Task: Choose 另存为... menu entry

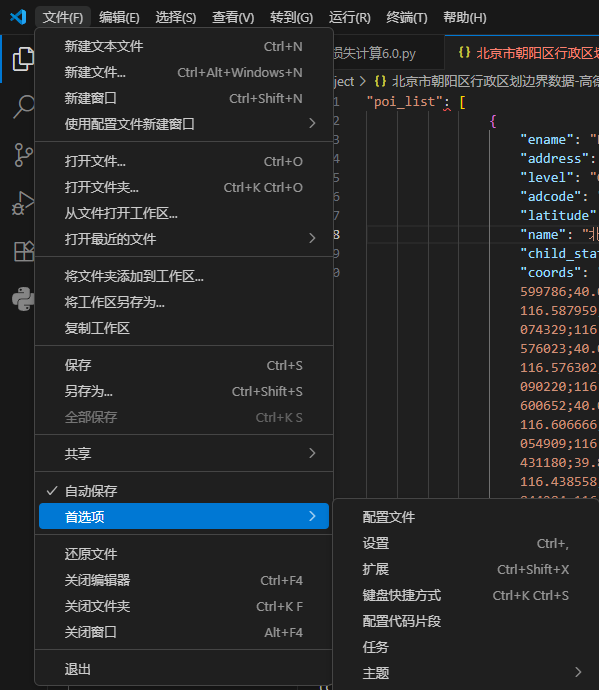Action: tap(184, 391)
